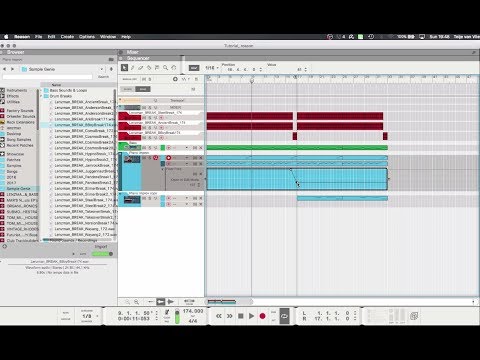Select the Hand tool
This screenshot has height=360, width=480.
(174, 68)
